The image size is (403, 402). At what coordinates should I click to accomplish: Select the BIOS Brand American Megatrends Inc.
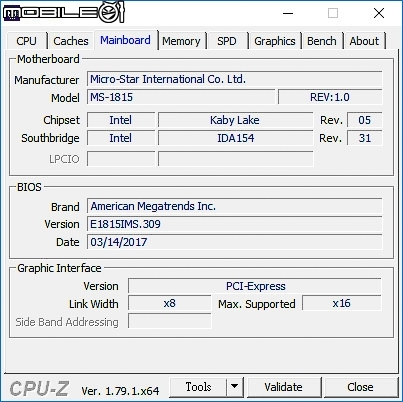pyautogui.click(x=235, y=206)
